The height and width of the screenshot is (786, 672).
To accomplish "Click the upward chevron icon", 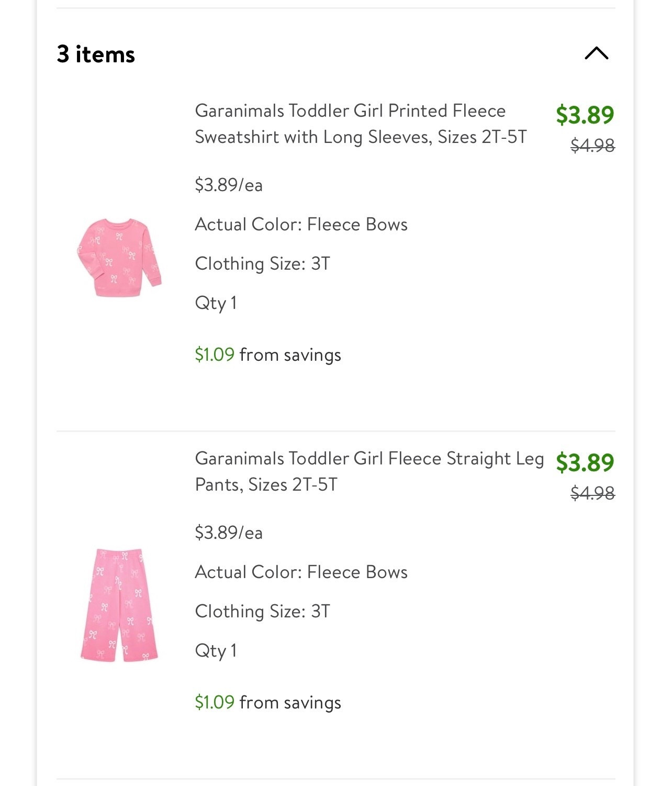I will point(596,53).
